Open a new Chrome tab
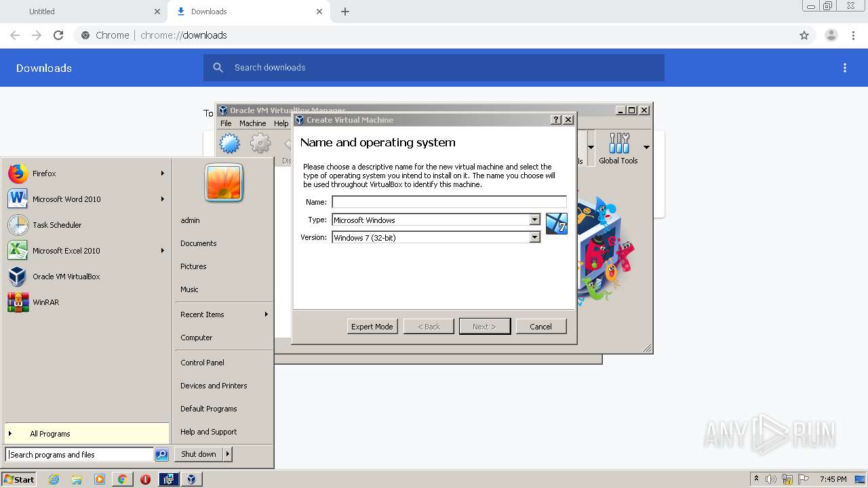The height and width of the screenshot is (488, 868). click(x=345, y=12)
